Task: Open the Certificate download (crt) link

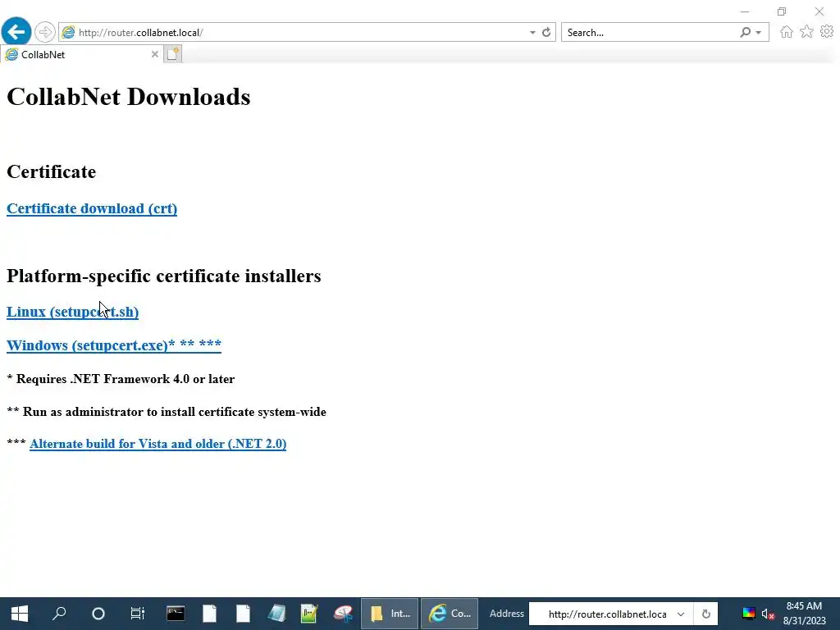Action: tap(92, 208)
